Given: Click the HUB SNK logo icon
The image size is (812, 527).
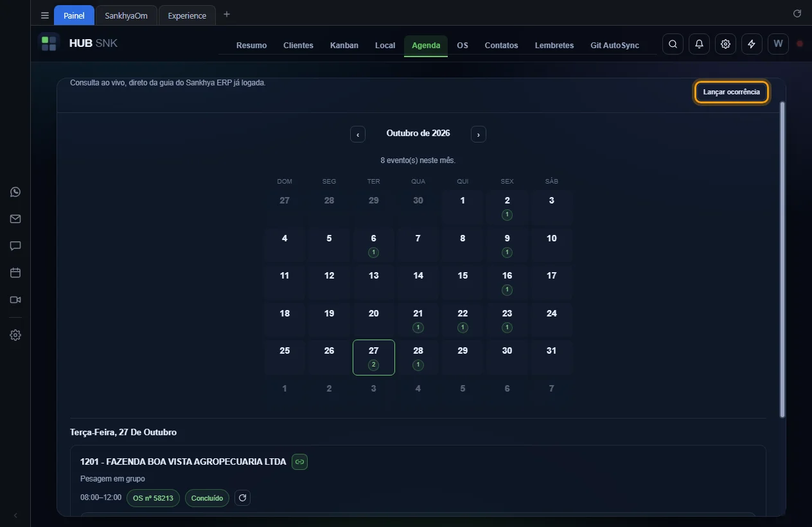Looking at the screenshot, I should point(49,44).
